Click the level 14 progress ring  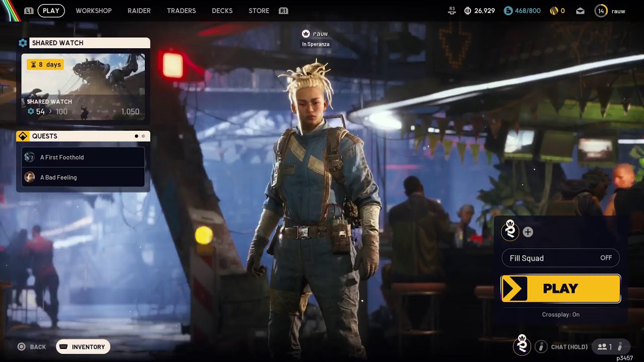point(601,11)
